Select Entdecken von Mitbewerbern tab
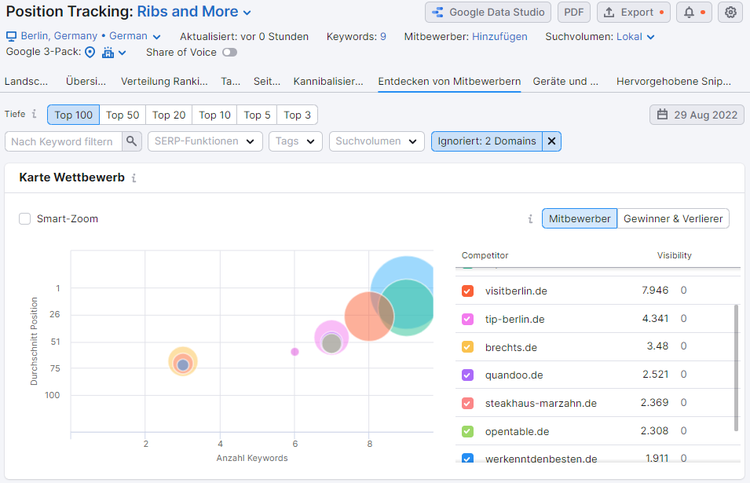Viewport: 750px width, 483px height. [449, 81]
